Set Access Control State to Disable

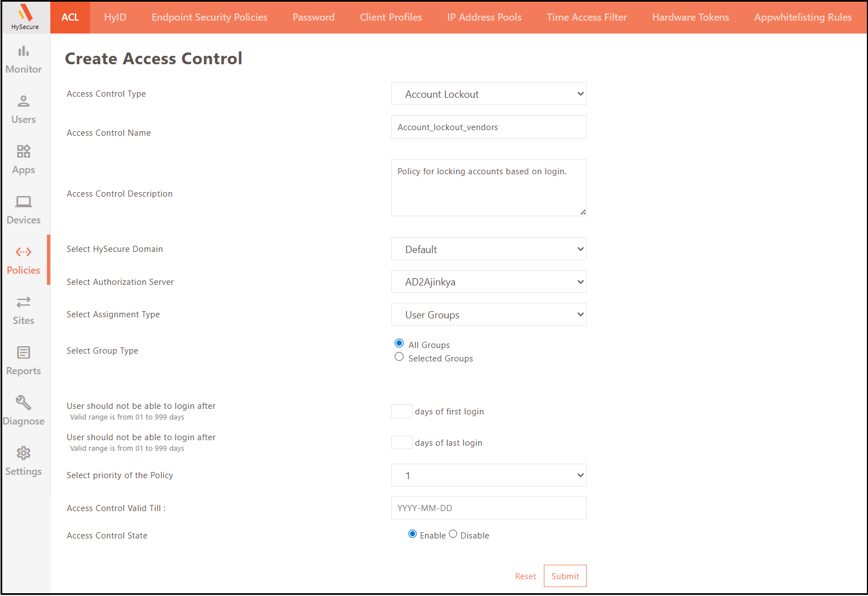453,534
